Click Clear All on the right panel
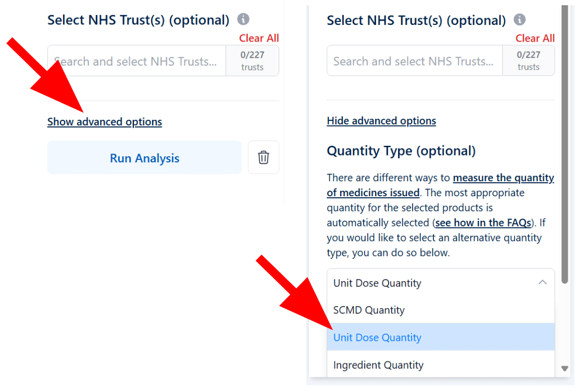Screen dimensions: 585x392 point(535,38)
